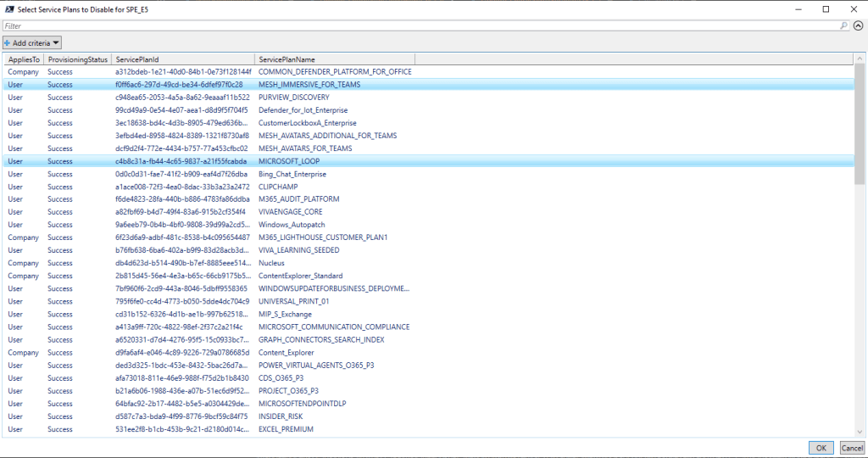Sort by the AppliesTo column header
Screen dimensions: 868x458
[x=24, y=59]
